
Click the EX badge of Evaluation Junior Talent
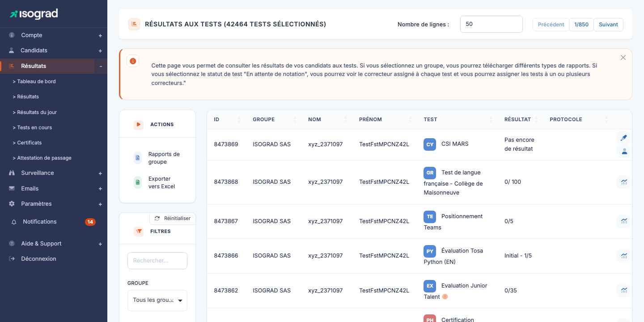(430, 286)
